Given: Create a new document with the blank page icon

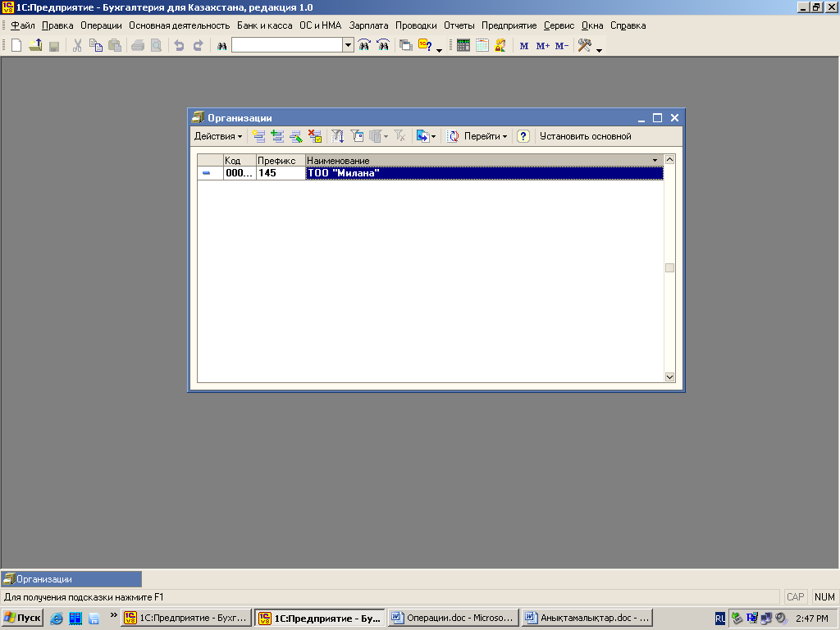Looking at the screenshot, I should click(x=16, y=46).
